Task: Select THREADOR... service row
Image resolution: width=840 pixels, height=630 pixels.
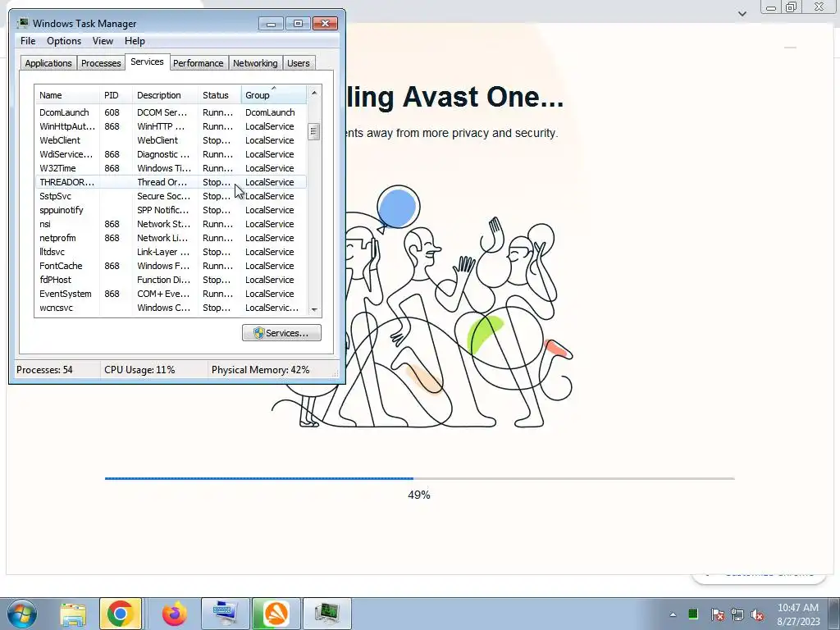Action: click(x=171, y=182)
